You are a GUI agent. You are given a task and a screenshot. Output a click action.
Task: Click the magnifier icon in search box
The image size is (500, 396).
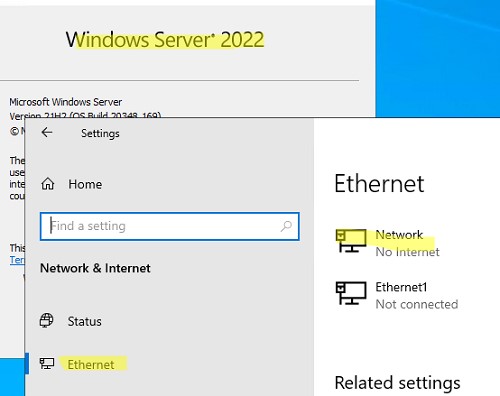286,226
